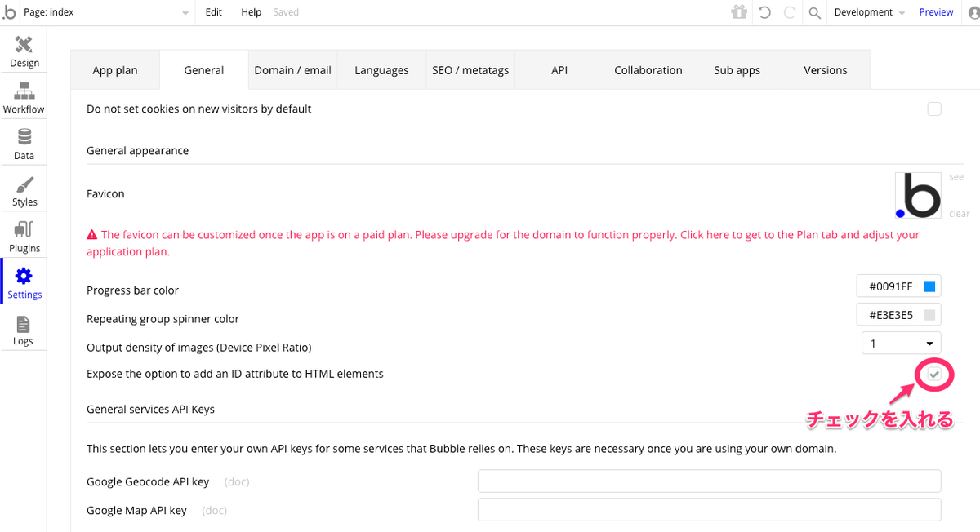980x532 pixels.
Task: Toggle the expose ID attribute checkbox
Action: 934,374
